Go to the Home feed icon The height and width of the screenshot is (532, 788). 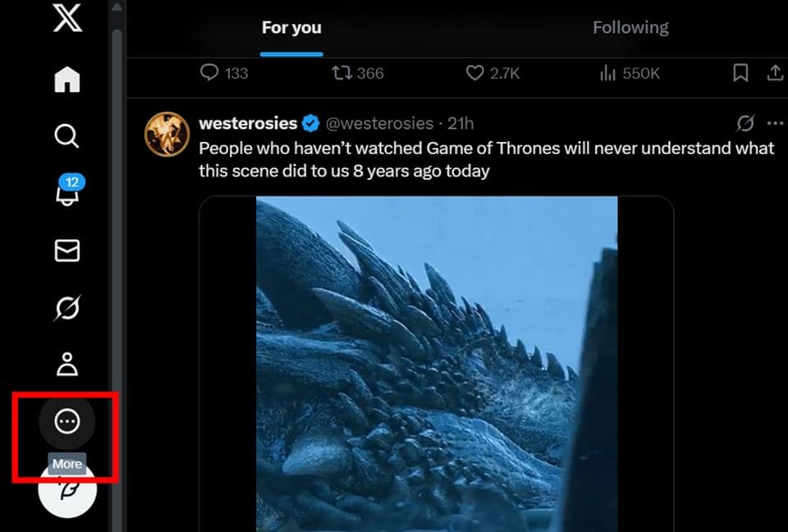(x=67, y=80)
